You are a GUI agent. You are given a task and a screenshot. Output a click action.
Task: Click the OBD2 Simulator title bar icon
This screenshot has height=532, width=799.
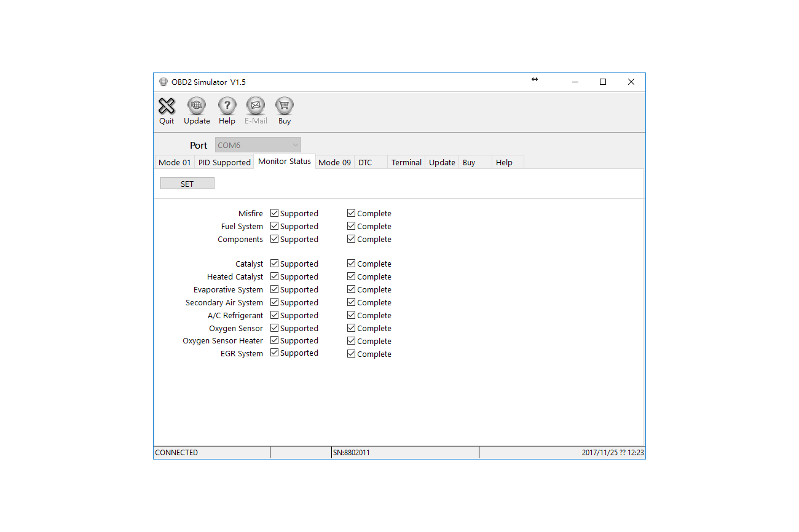click(163, 81)
